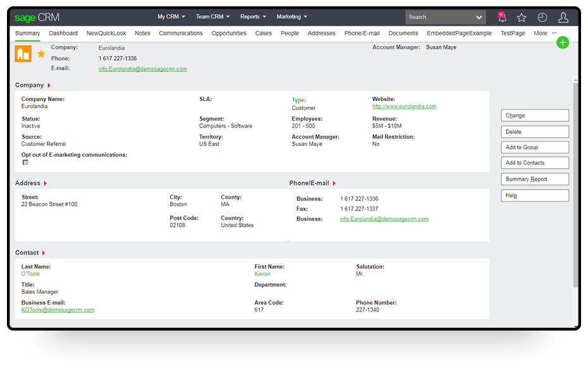Expand the Search dropdown chevron
Image resolution: width=588 pixels, height=371 pixels.
479,17
